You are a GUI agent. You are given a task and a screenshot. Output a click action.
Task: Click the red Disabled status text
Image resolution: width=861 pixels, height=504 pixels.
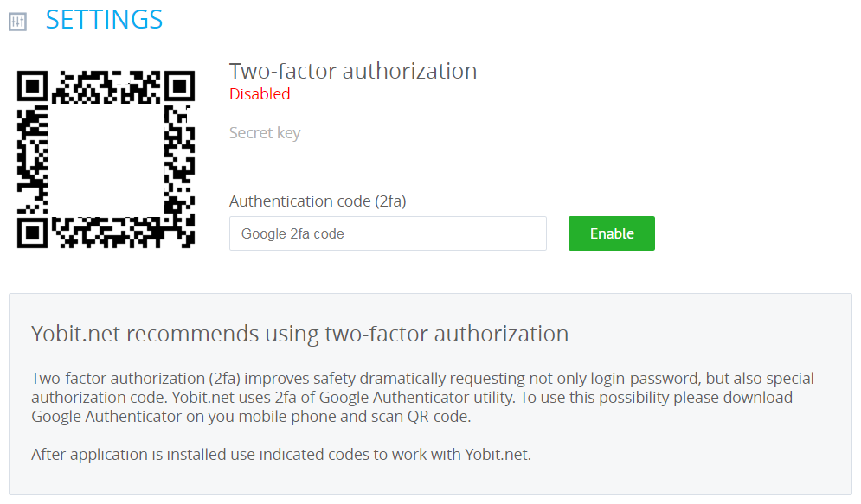pos(260,94)
